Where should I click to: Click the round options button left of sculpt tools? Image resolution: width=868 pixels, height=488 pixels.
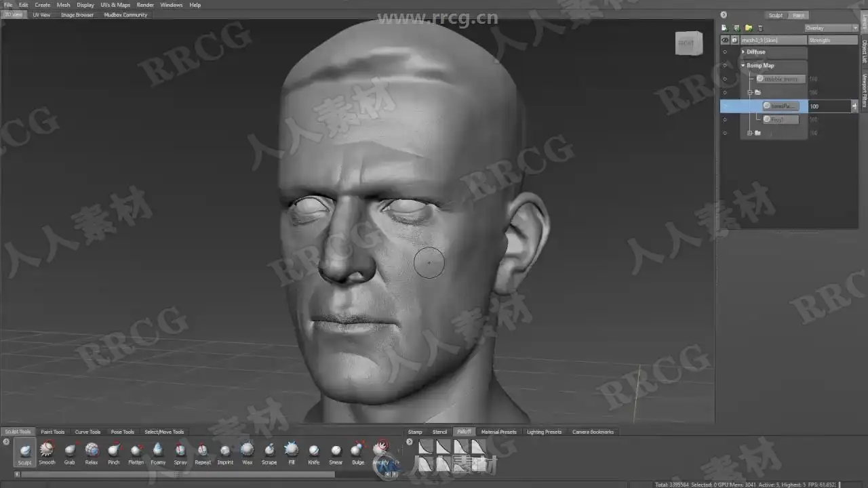tap(6, 442)
